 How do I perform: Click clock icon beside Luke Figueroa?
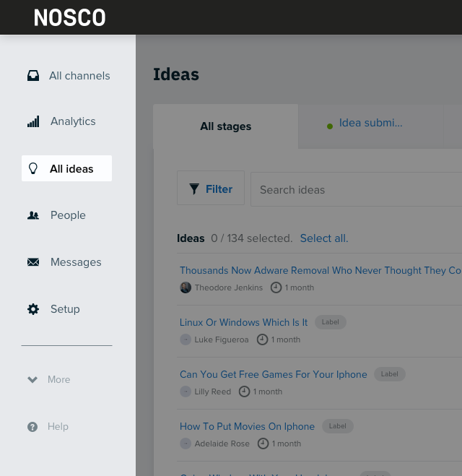click(x=262, y=339)
